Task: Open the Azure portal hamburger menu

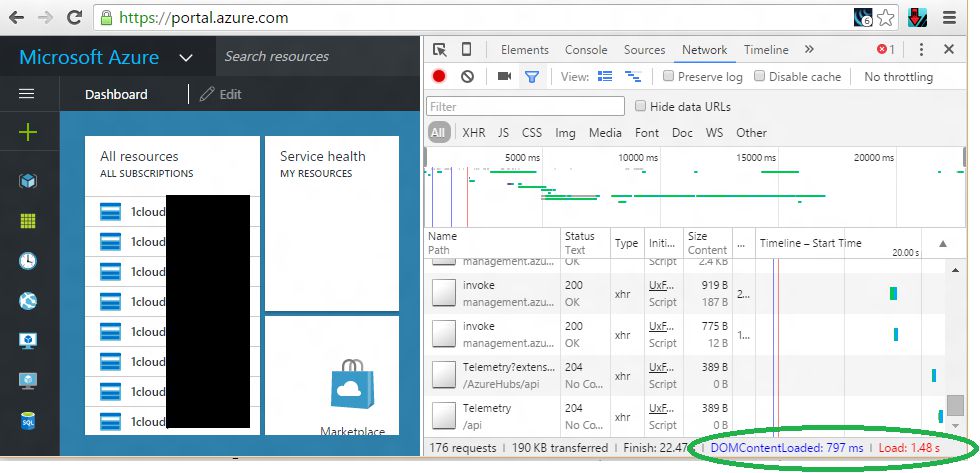Action: (x=27, y=94)
